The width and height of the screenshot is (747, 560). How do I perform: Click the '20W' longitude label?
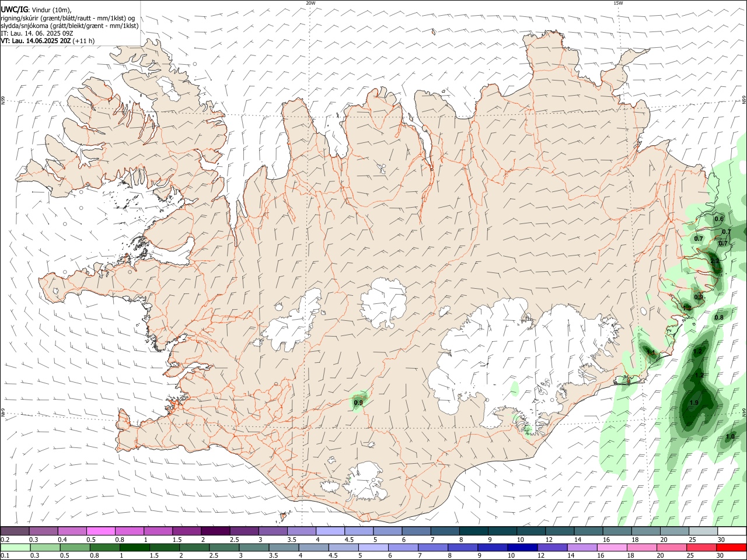(310, 3)
